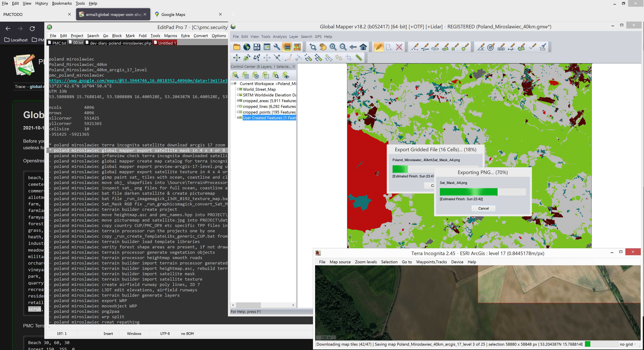Click the Save Workspace floppy icon

pyautogui.click(x=257, y=47)
